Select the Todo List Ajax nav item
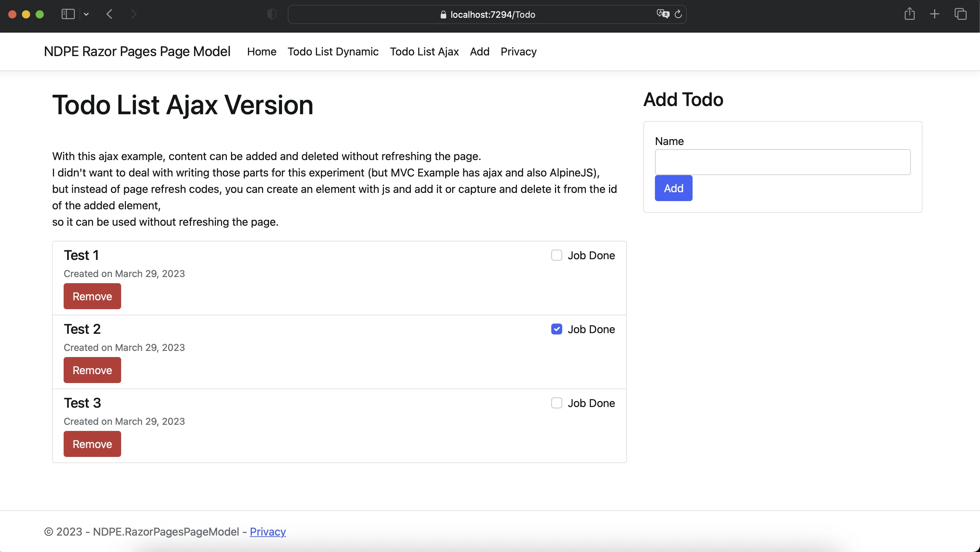980x552 pixels. click(x=424, y=51)
